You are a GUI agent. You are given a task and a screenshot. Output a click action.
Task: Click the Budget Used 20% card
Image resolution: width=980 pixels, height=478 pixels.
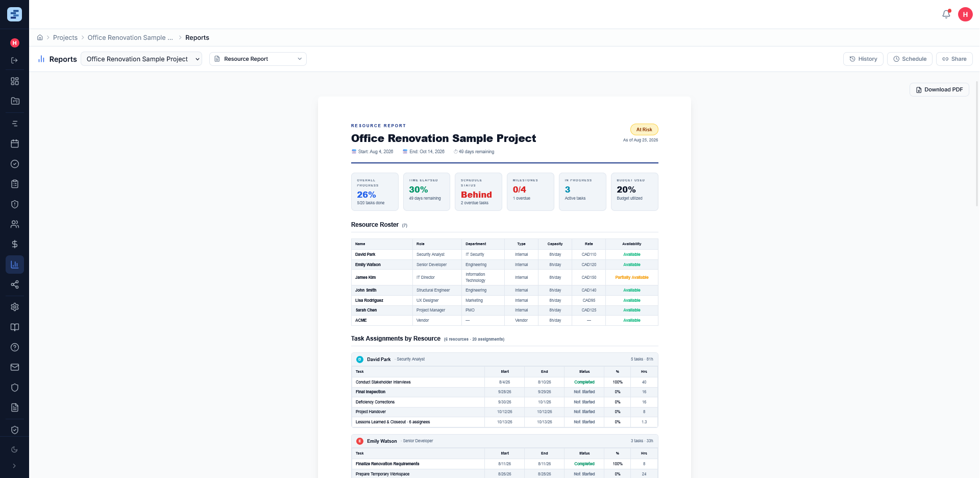pyautogui.click(x=634, y=192)
